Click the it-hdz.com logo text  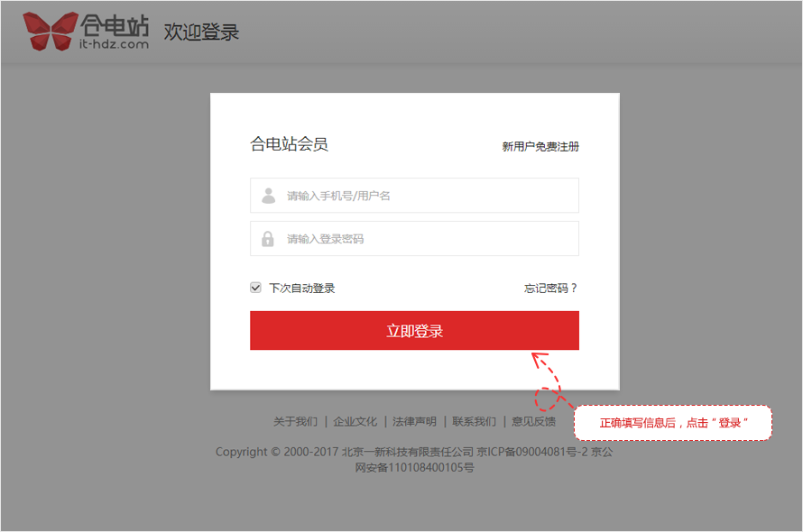click(x=115, y=42)
